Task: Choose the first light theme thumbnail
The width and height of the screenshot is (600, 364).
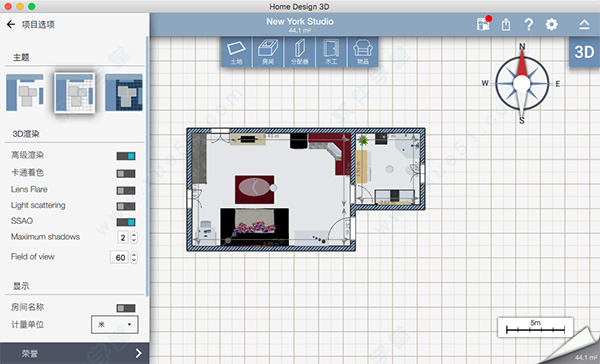Action: 25,92
